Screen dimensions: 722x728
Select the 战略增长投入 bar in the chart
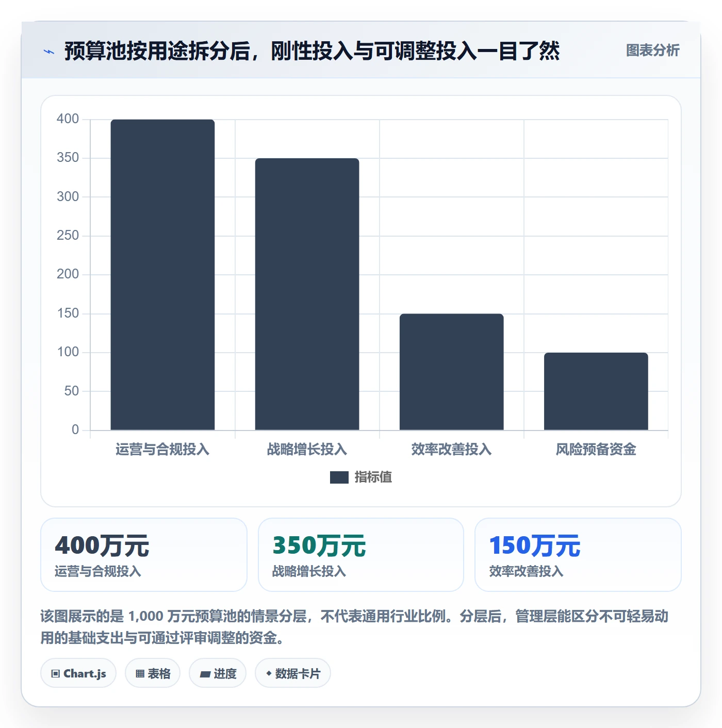(307, 294)
